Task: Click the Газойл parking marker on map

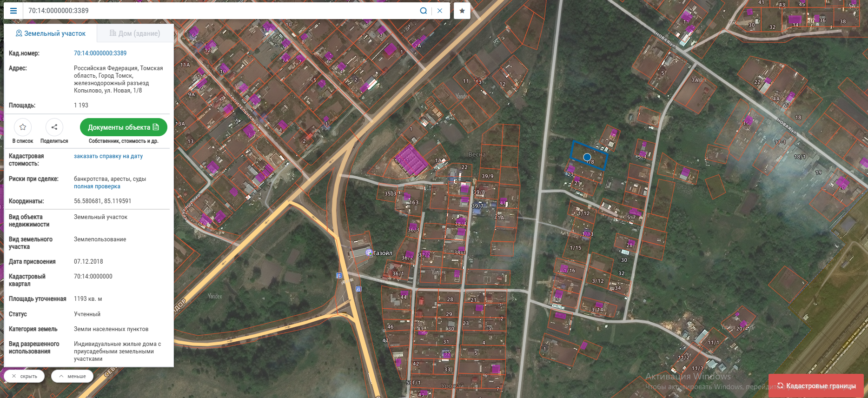Action: coord(369,253)
